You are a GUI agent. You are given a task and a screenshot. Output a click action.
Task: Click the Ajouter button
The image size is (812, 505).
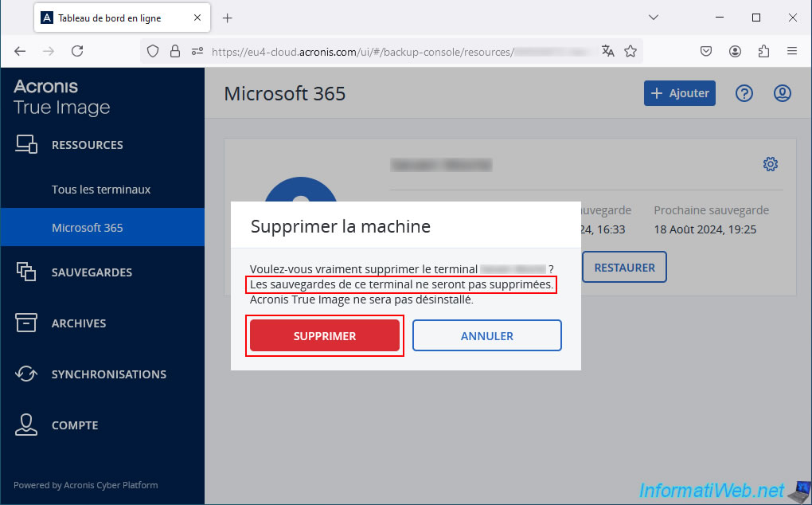tap(679, 93)
